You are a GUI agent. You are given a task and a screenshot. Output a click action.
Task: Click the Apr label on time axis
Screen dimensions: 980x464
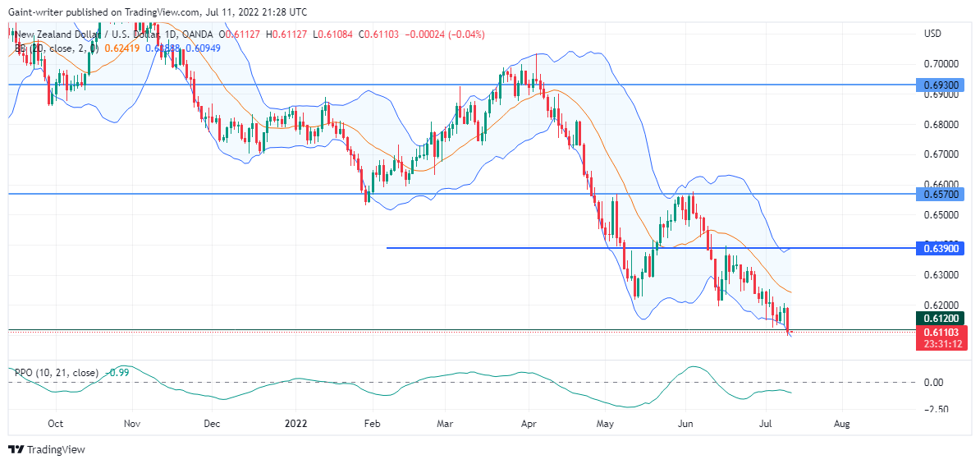[x=529, y=424]
